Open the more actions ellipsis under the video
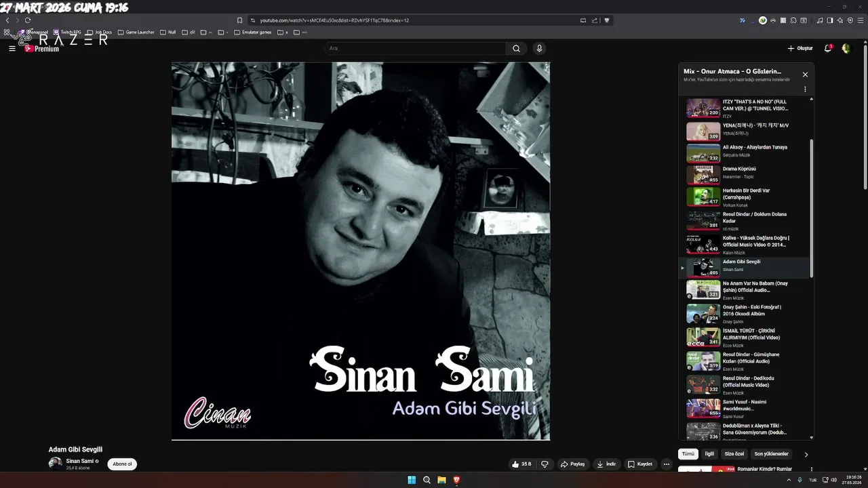 click(x=667, y=464)
